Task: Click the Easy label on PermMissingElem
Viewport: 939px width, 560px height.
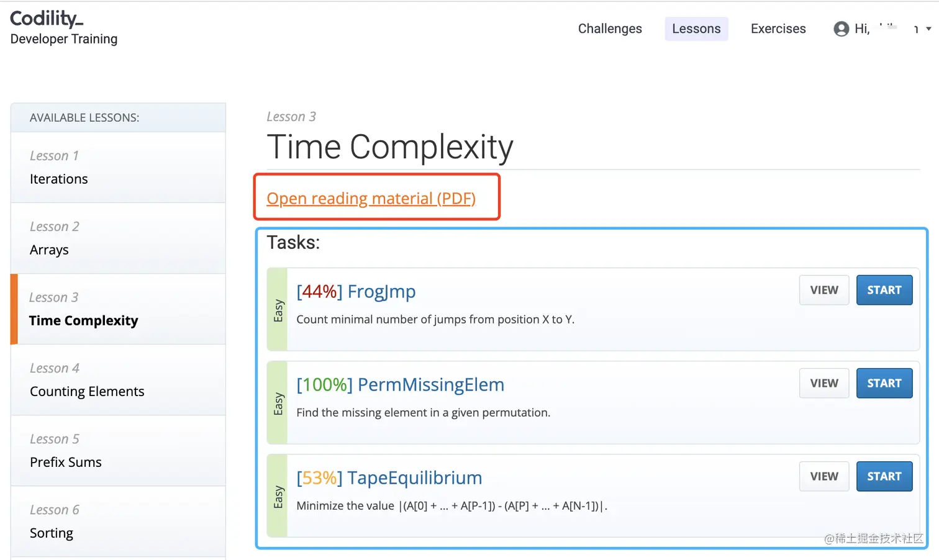Action: pyautogui.click(x=278, y=403)
